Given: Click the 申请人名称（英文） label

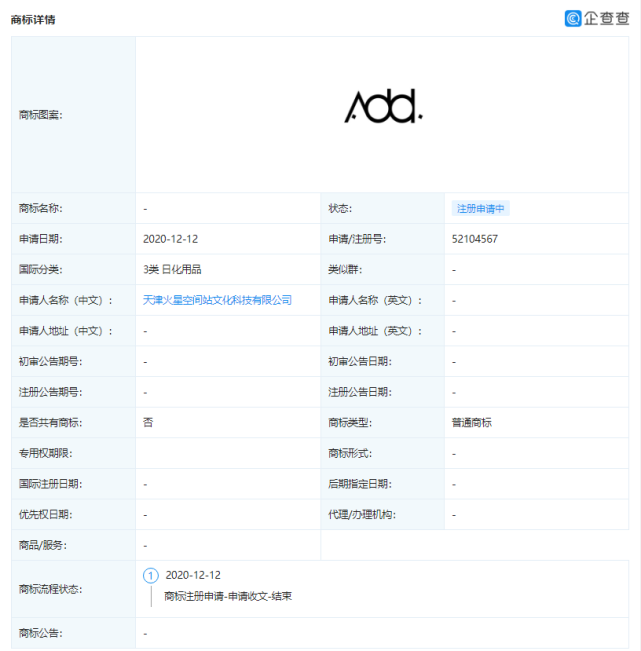Looking at the screenshot, I should tap(375, 300).
